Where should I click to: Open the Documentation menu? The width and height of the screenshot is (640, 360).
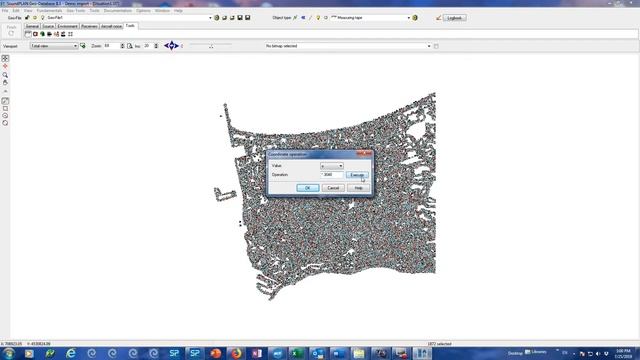pos(118,11)
